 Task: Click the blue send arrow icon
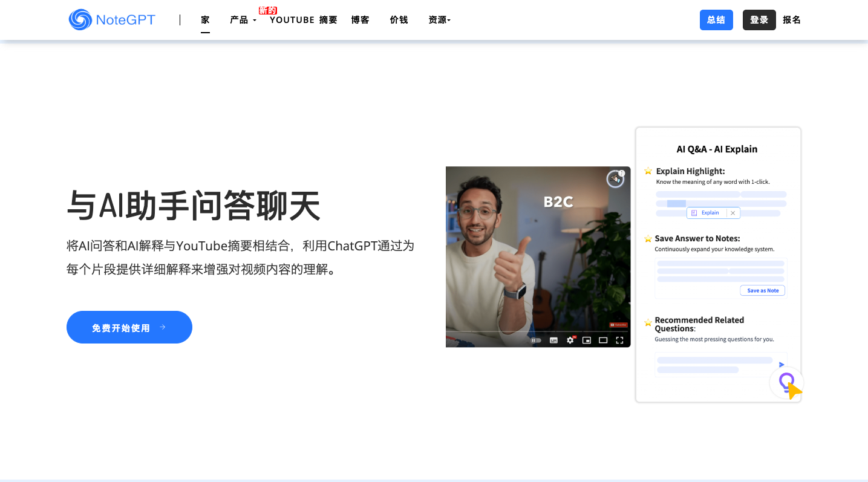click(781, 365)
